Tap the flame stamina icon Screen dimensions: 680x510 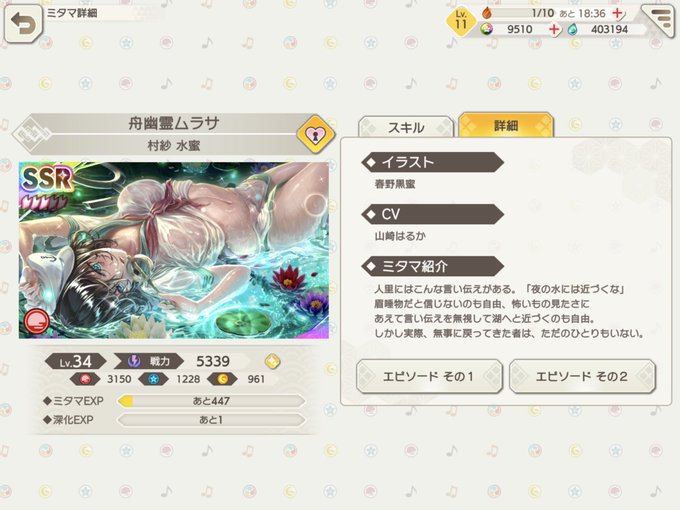[487, 13]
